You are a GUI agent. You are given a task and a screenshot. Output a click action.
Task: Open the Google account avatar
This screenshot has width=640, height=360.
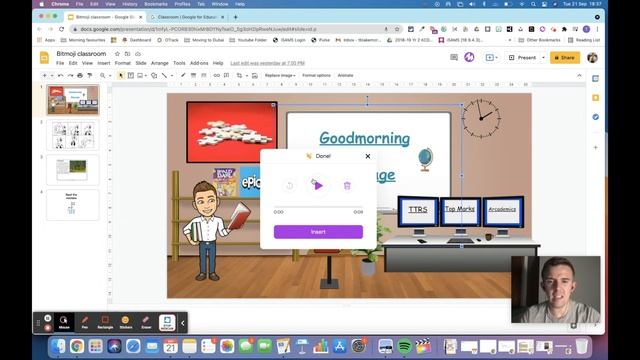(x=592, y=58)
